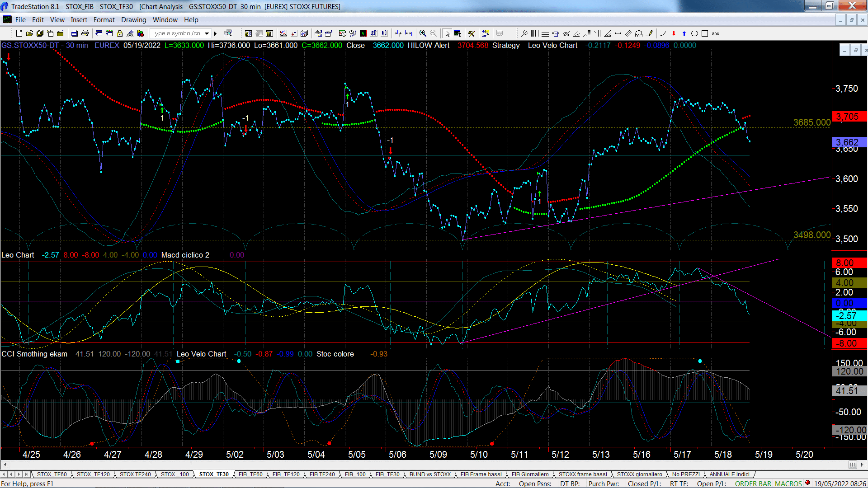Click scroll-to-last-tab arrow at bottom left

point(27,474)
